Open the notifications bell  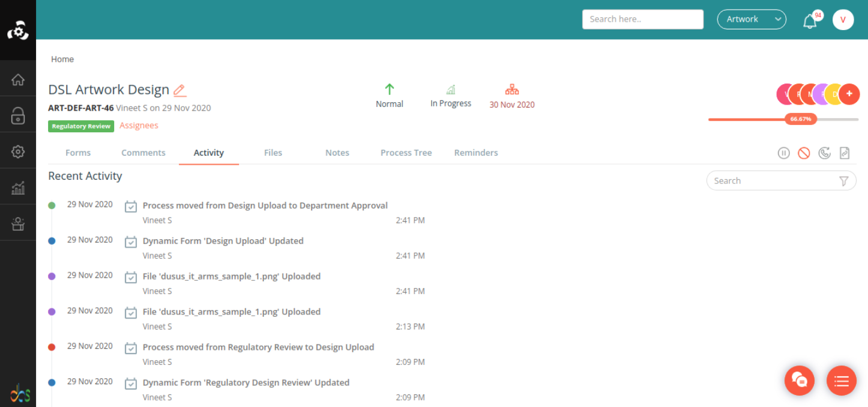click(810, 20)
